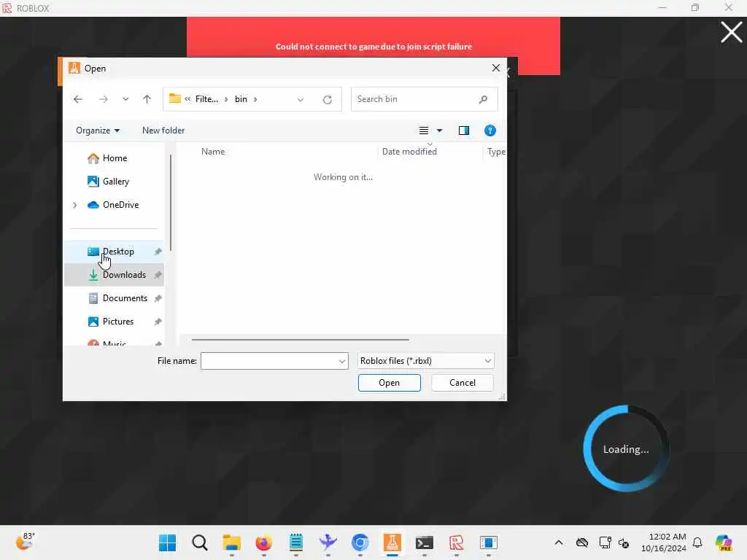Open the weather widget showing 83°
The width and height of the screenshot is (747, 560).
pos(26,542)
